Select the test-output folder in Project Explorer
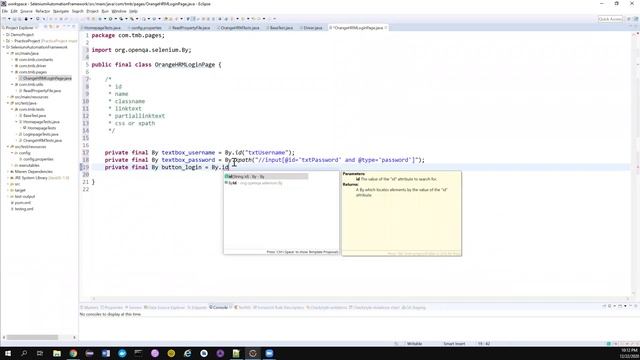Screen dimensions: 640x360 pos(25,196)
